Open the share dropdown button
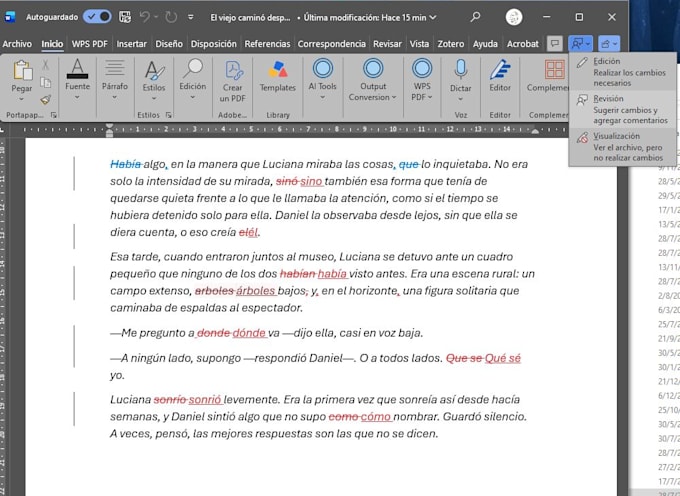The width and height of the screenshot is (680, 496). (609, 43)
